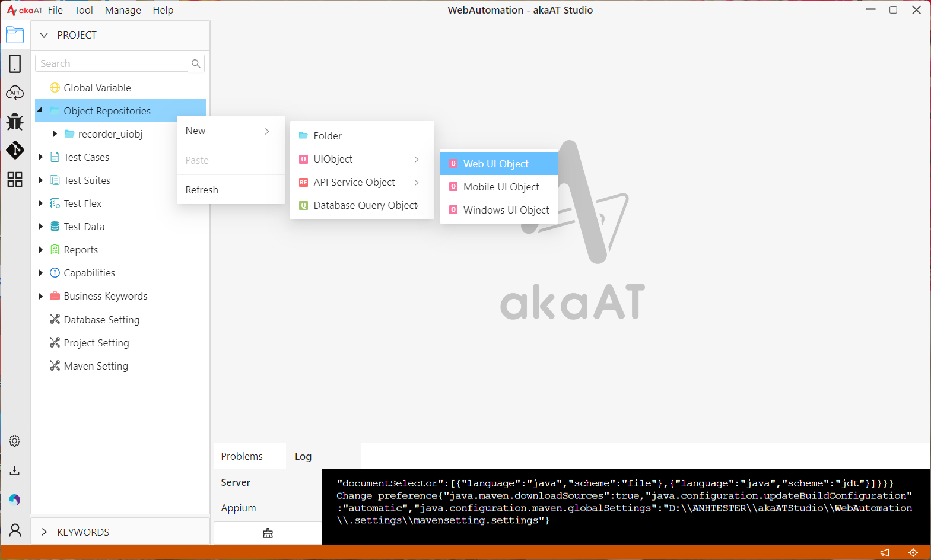Select Test Data text label
Viewport: 931px width, 560px height.
point(84,227)
